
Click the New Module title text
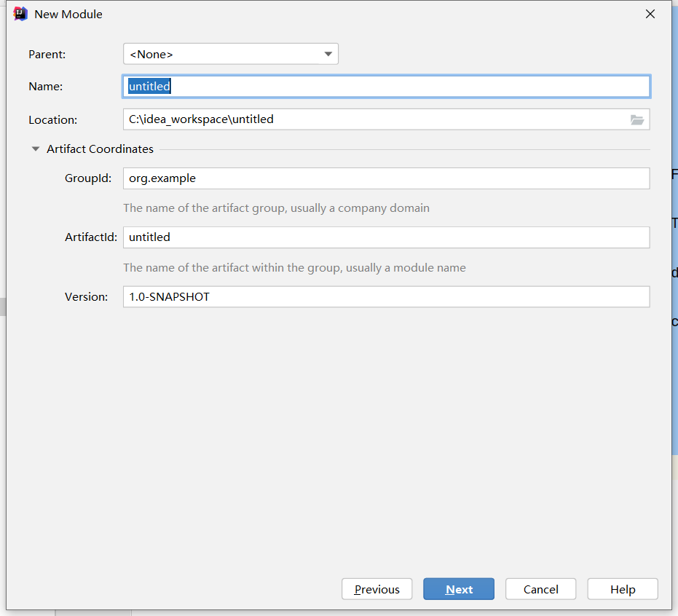pos(68,14)
